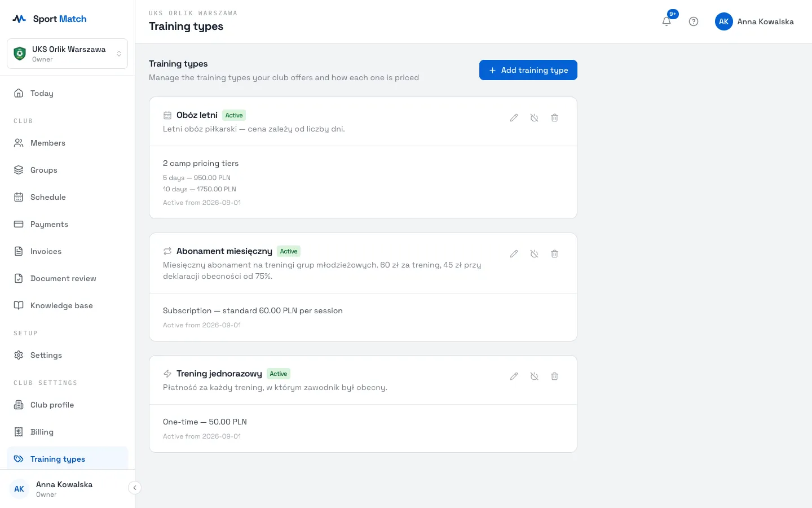The image size is (812, 508).
Task: Open Document review in the sidebar
Action: (x=67, y=278)
